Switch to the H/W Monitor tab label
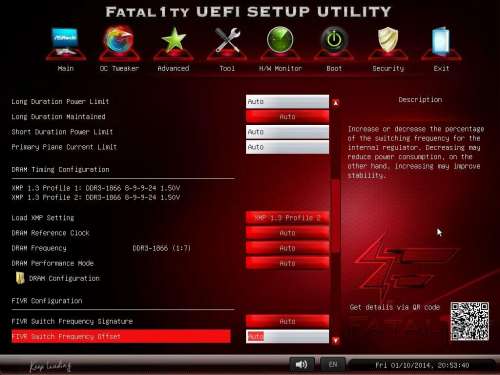The height and width of the screenshot is (375, 500). pyautogui.click(x=280, y=68)
